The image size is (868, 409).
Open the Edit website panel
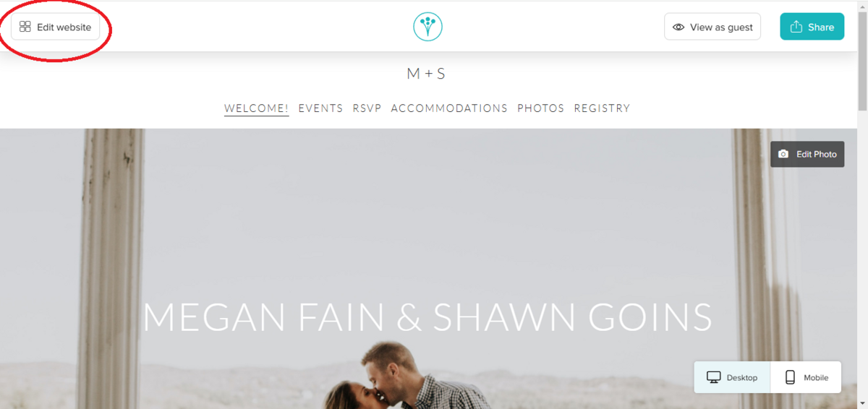click(56, 27)
